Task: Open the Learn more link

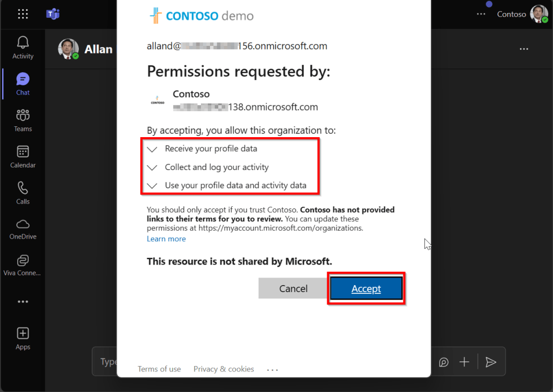Action: tap(166, 239)
